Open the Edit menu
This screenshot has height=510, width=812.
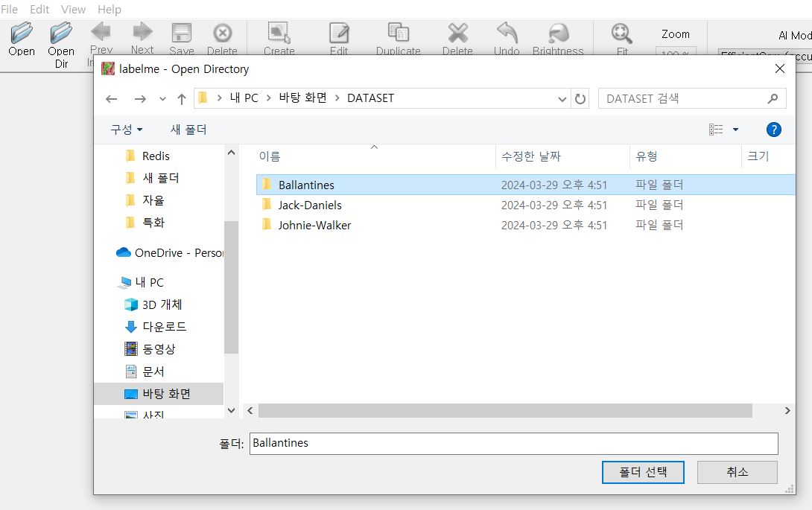pyautogui.click(x=39, y=10)
